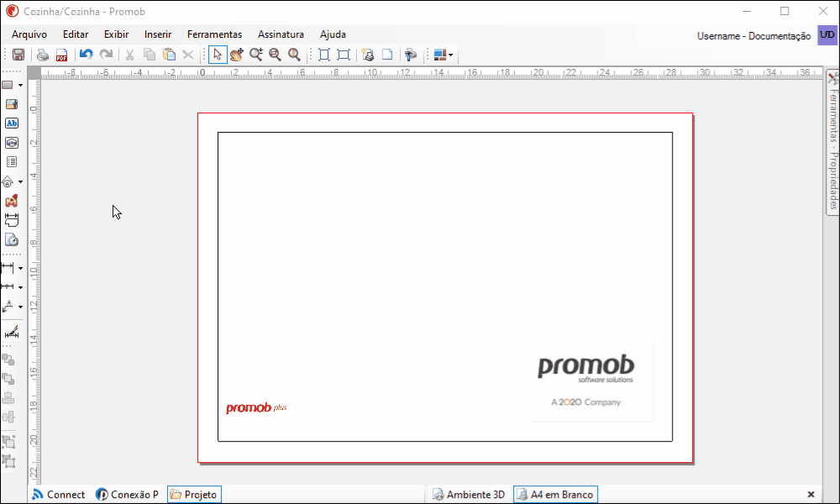The image size is (840, 504).
Task: Open the Ajuda menu
Action: point(333,34)
